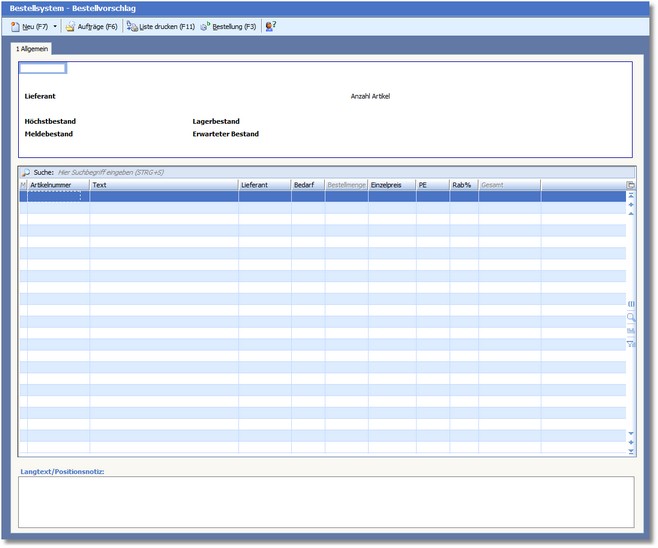Click the magnifier icon on grid sidebar
This screenshot has width=658, height=548.
[631, 317]
